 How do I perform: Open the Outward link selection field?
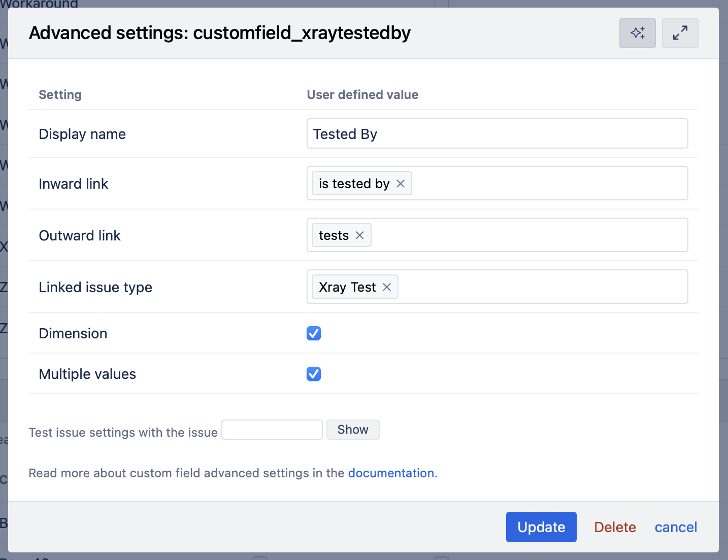[x=528, y=235]
